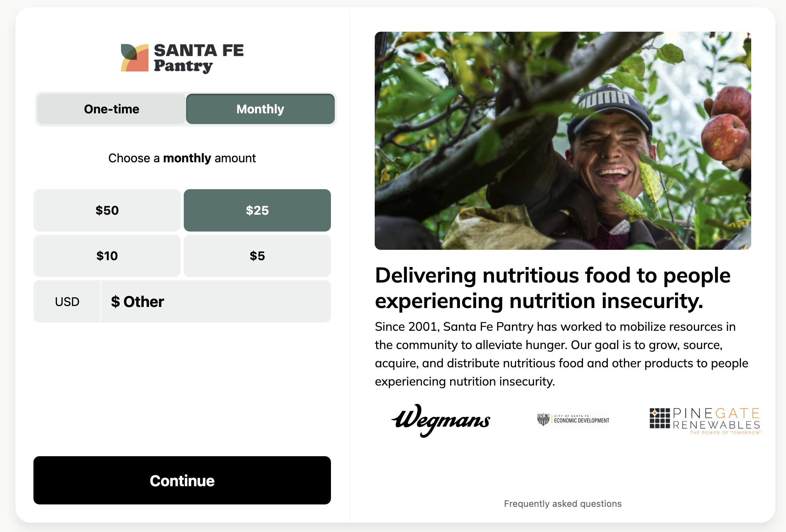Screen dimensions: 786x532
Task: Select the $50 donation amount
Action: click(107, 210)
